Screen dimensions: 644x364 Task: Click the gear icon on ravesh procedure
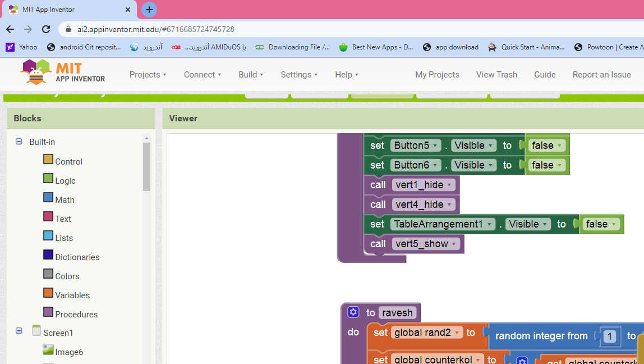[353, 312]
